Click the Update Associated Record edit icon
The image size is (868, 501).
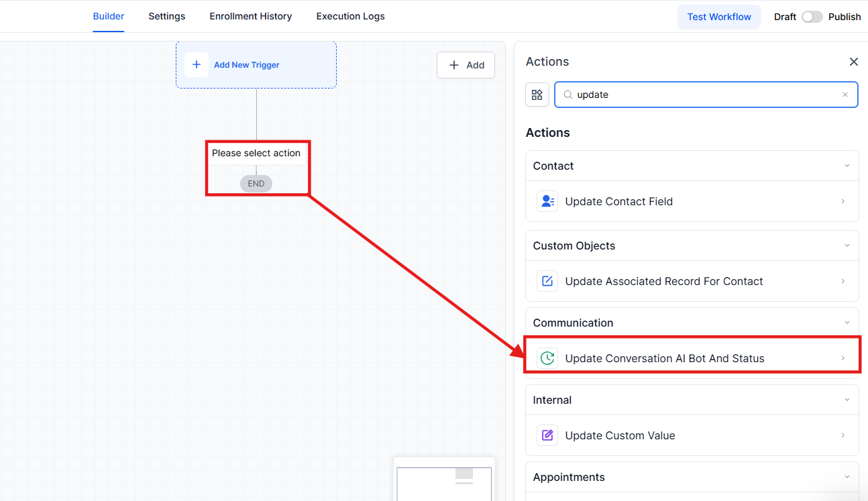click(x=547, y=281)
